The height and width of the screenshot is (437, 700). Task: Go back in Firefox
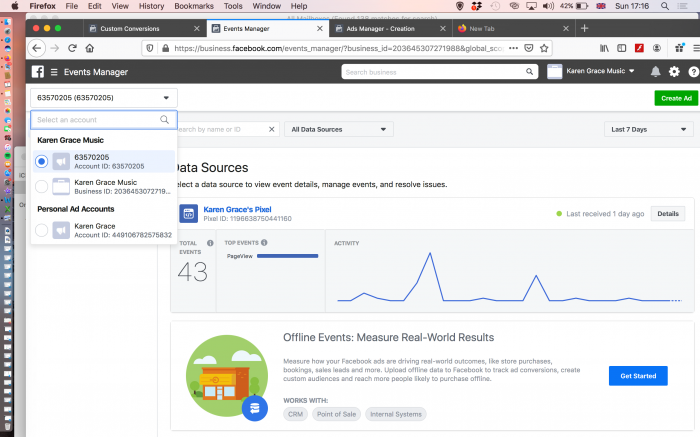(37, 48)
